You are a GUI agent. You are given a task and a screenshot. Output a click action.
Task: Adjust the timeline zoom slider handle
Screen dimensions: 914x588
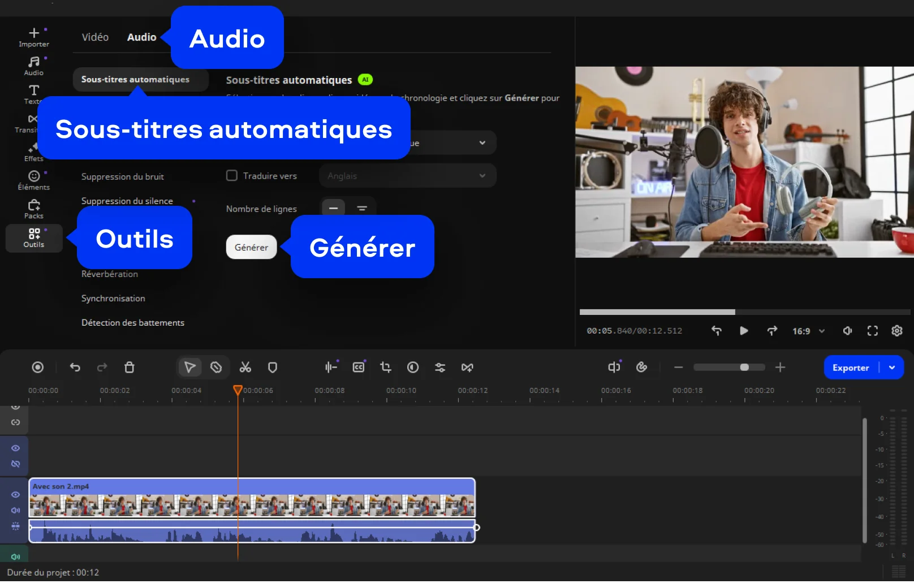744,367
